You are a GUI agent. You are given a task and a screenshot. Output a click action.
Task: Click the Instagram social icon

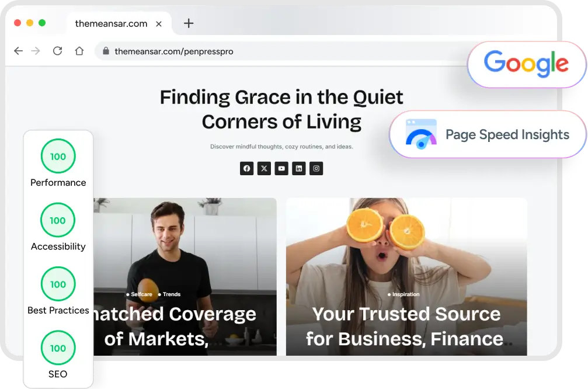click(316, 168)
